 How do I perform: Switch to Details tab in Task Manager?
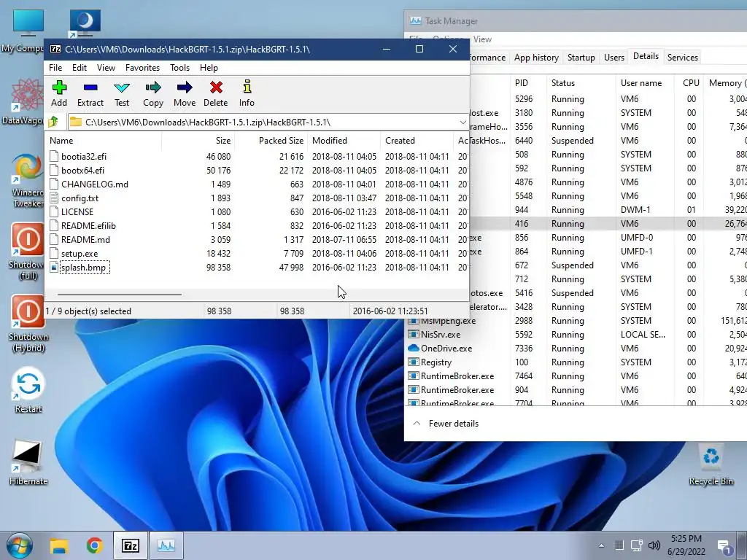646,56
